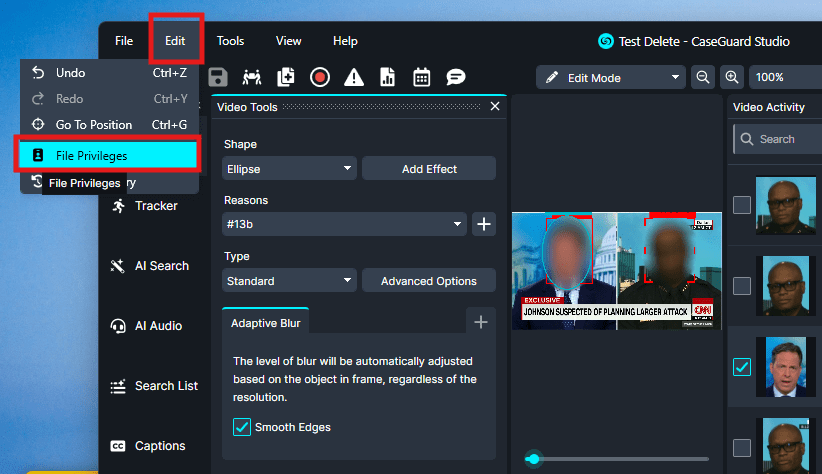Select Go To Position menu entry

click(94, 125)
